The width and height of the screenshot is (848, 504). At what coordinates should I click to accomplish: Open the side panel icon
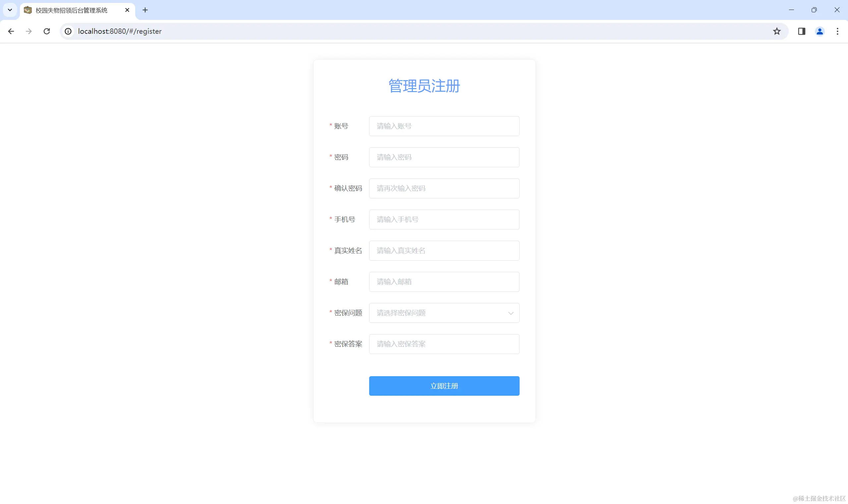[x=801, y=31]
